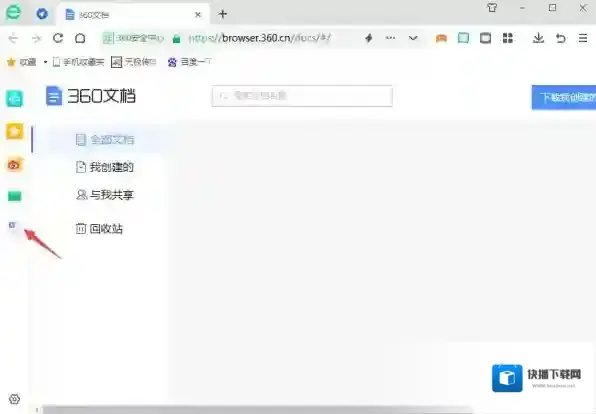596x414 pixels.
Task: Select 我创建的 in the left menu
Action: point(105,167)
